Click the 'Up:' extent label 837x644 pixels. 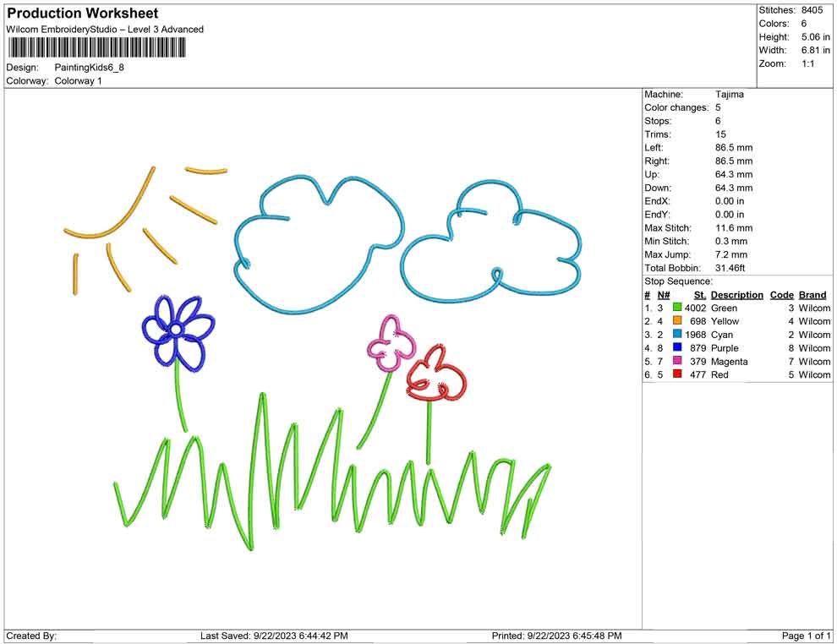pyautogui.click(x=652, y=174)
